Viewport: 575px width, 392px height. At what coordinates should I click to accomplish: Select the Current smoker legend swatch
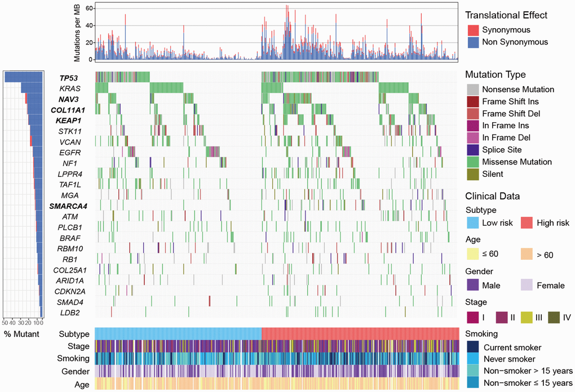coord(471,347)
